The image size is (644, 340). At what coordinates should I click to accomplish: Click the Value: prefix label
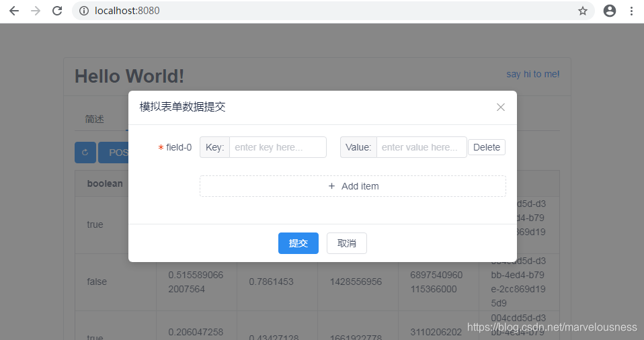pos(358,147)
